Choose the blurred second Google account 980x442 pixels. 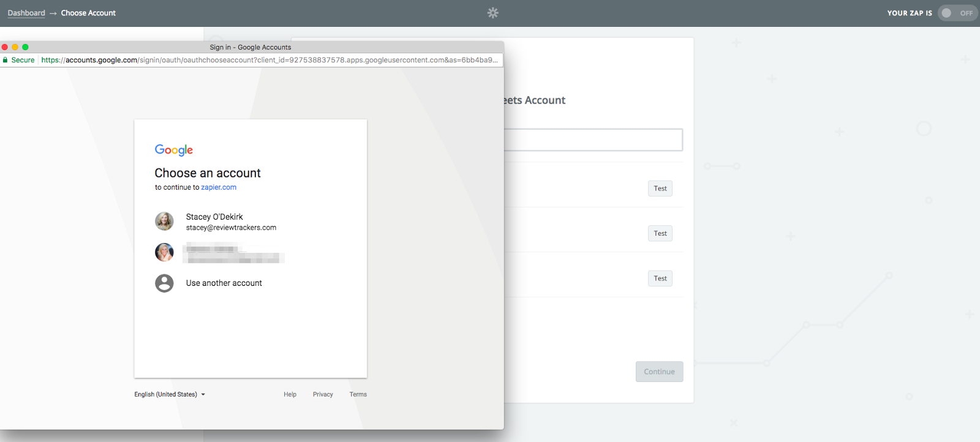tap(251, 252)
